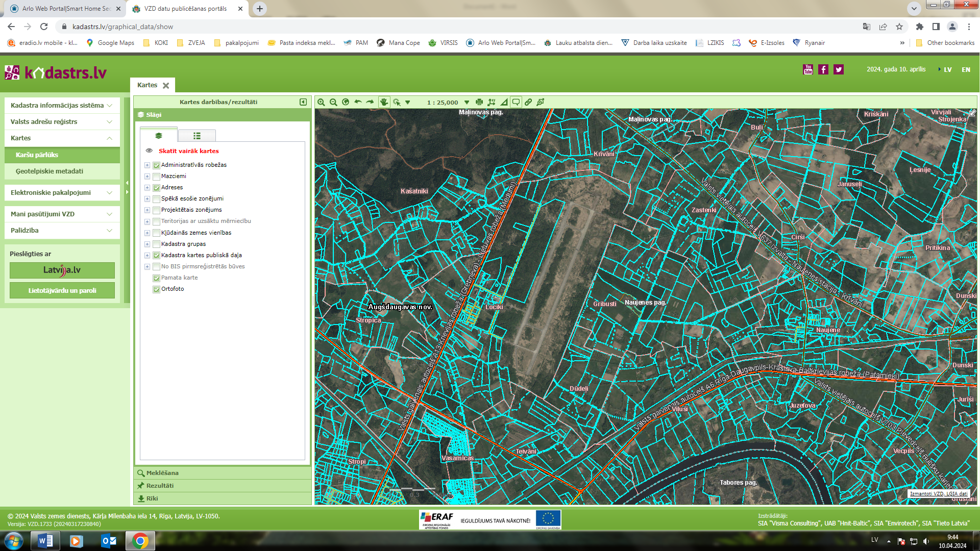980x551 pixels.
Task: Expand the Palīdzība menu
Action: (x=62, y=230)
